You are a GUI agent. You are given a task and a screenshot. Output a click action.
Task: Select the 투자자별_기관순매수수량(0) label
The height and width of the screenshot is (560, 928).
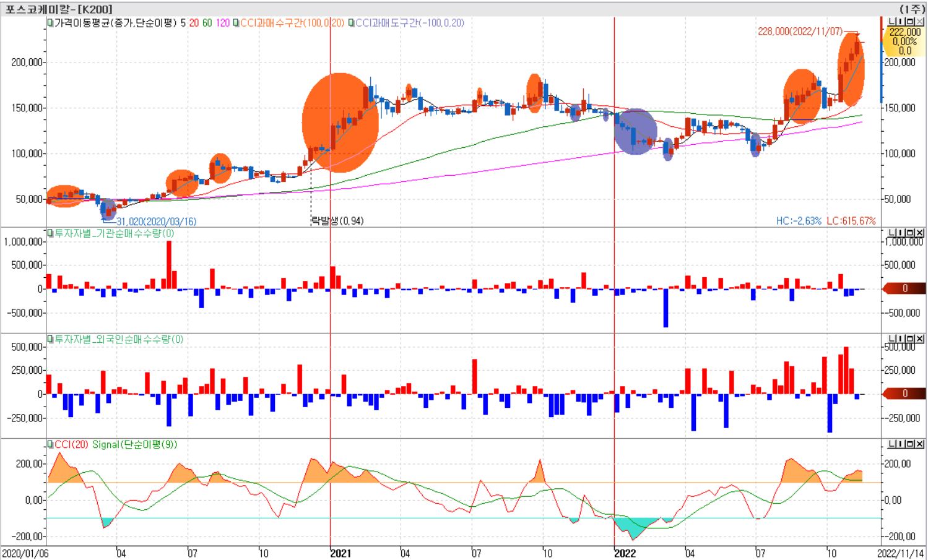115,233
